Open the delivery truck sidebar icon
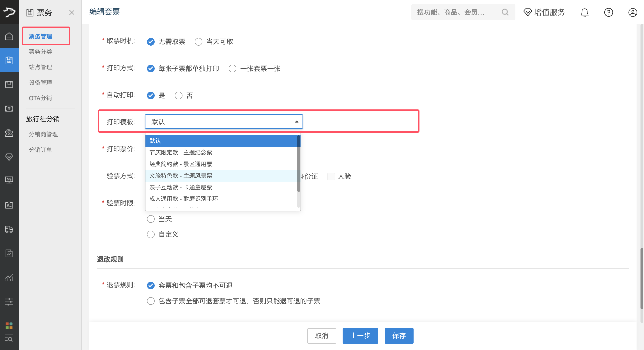644x350 pixels. [x=9, y=229]
